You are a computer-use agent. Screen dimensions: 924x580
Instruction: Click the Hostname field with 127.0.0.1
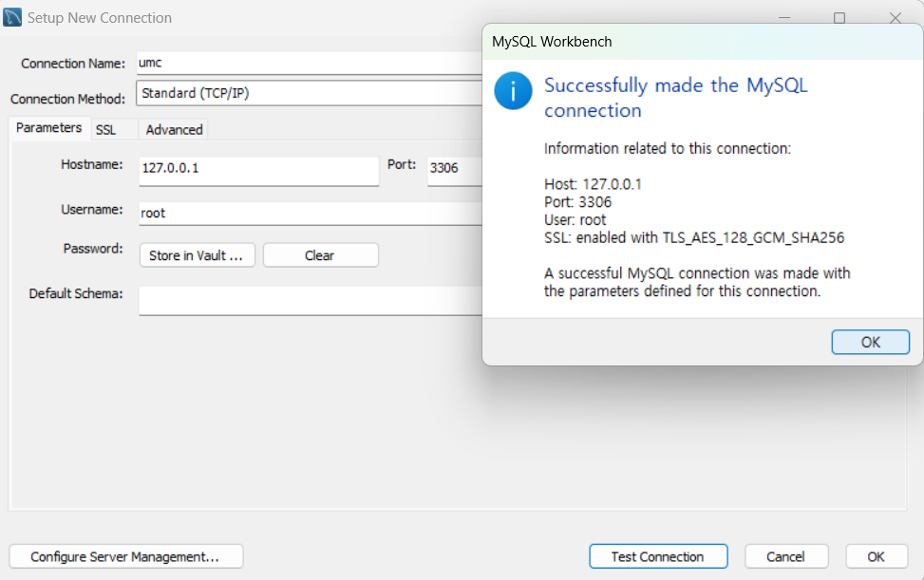pyautogui.click(x=258, y=171)
